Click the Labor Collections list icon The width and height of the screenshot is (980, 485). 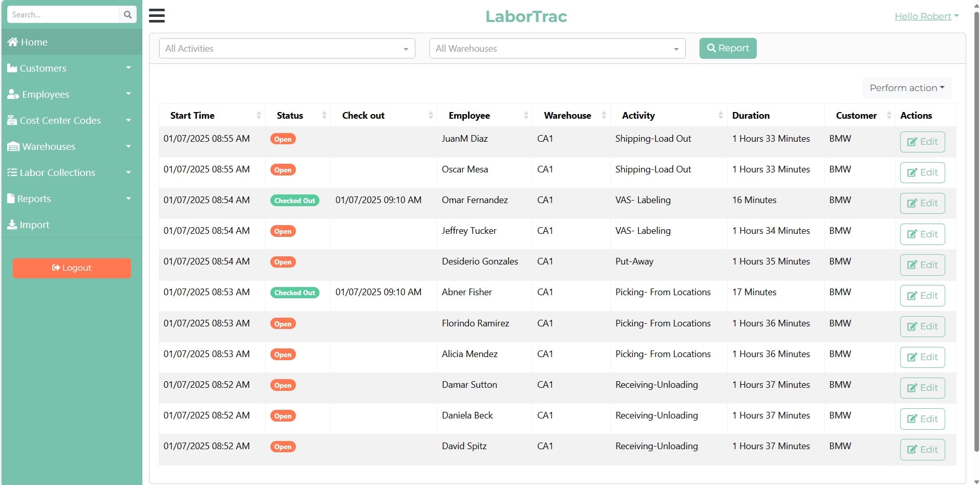click(12, 172)
